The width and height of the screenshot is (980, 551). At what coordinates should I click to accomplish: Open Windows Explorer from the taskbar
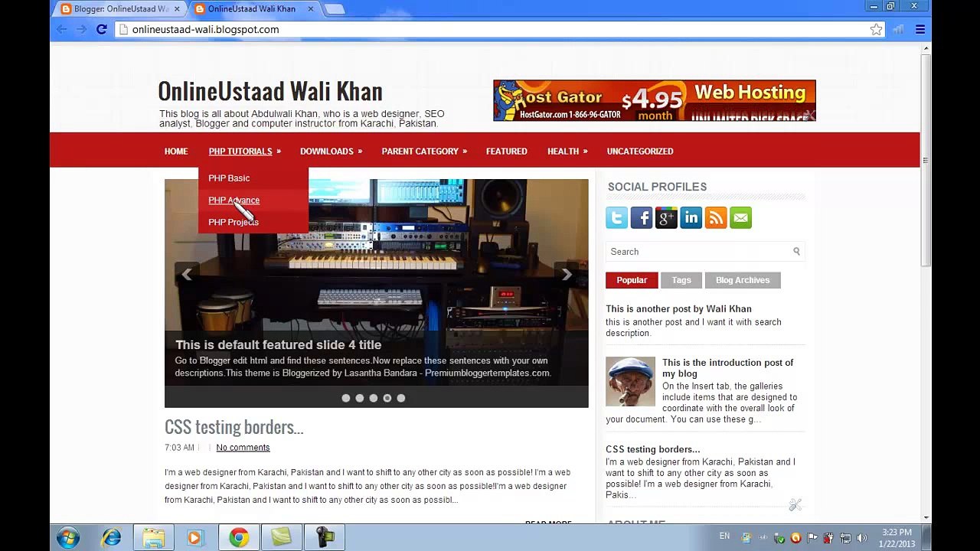(x=153, y=537)
